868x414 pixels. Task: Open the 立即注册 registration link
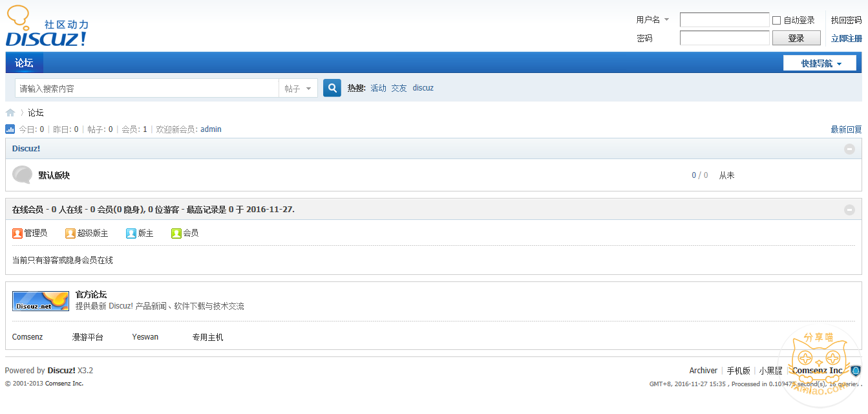tap(846, 39)
